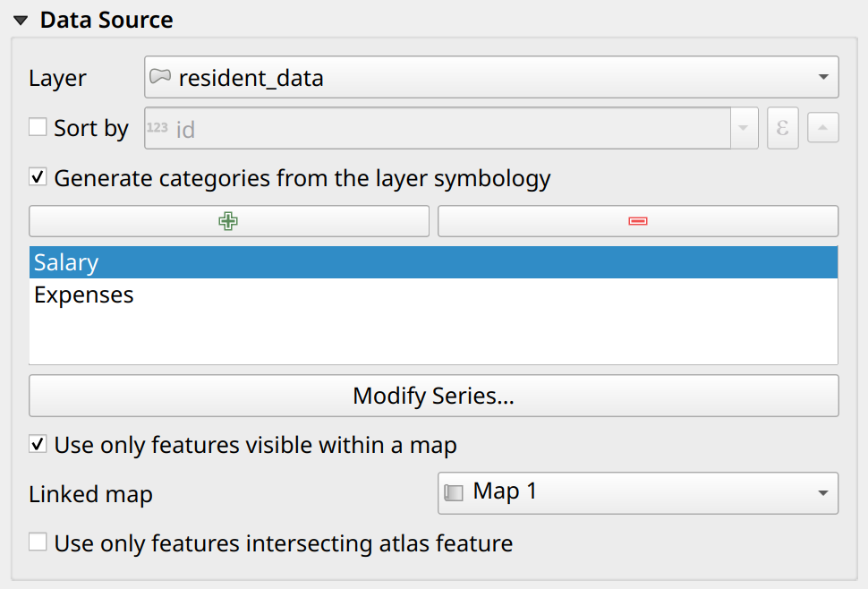The image size is (868, 589).
Task: Click the expression epsilon button
Action: pos(783,128)
